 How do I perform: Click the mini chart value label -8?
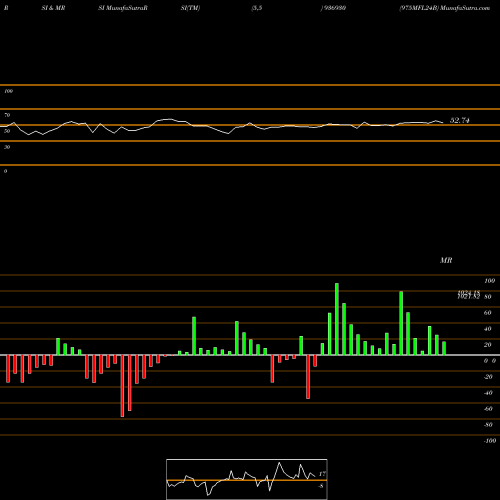(x=321, y=486)
